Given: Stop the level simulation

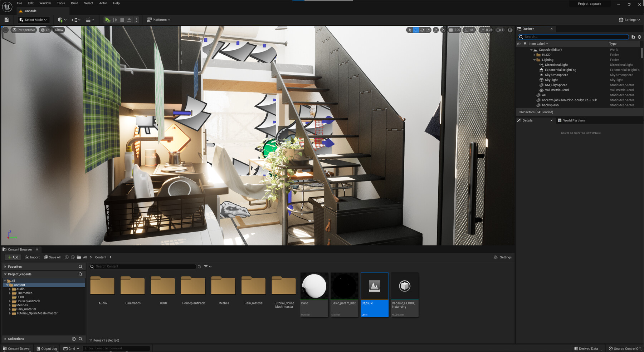Looking at the screenshot, I should (x=122, y=20).
